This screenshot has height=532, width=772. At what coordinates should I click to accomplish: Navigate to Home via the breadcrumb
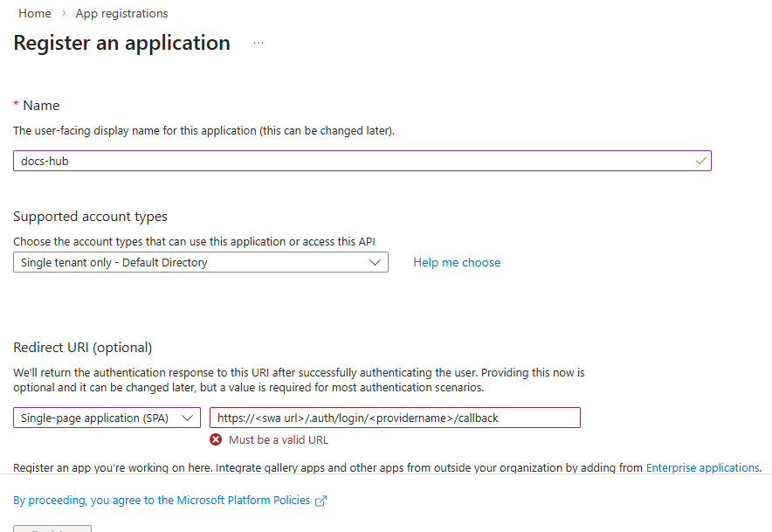pos(34,13)
